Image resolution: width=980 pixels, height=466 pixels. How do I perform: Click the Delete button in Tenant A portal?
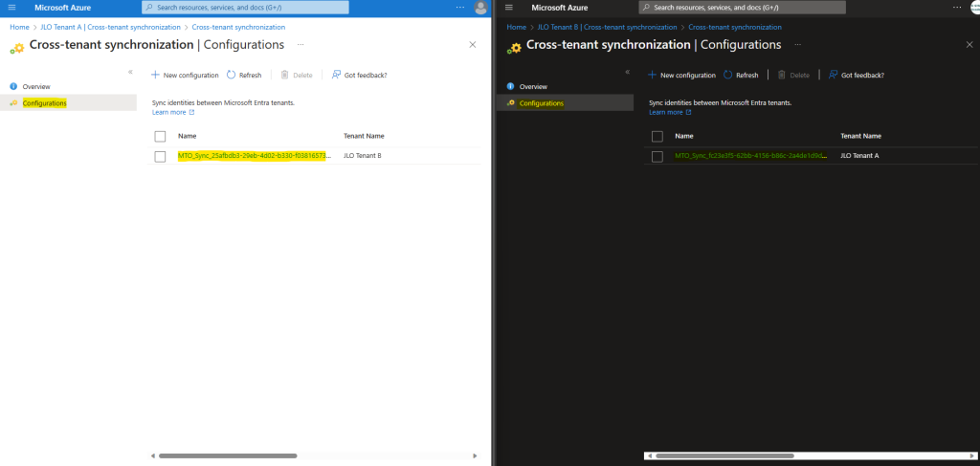pyautogui.click(x=297, y=75)
